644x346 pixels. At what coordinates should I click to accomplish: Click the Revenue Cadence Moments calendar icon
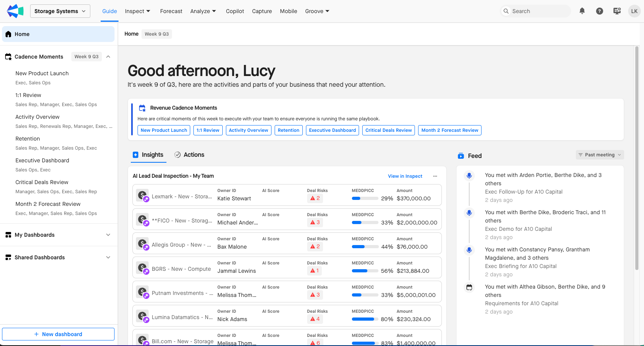[x=142, y=108]
